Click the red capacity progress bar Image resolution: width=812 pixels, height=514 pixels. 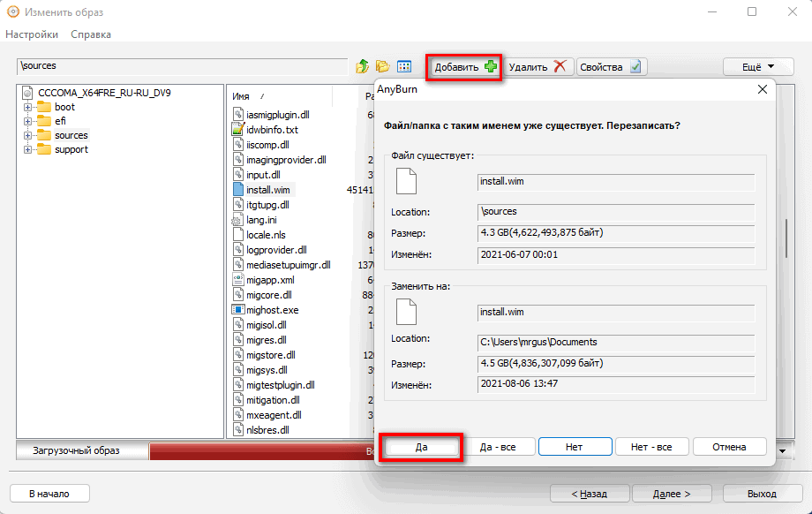(261, 450)
